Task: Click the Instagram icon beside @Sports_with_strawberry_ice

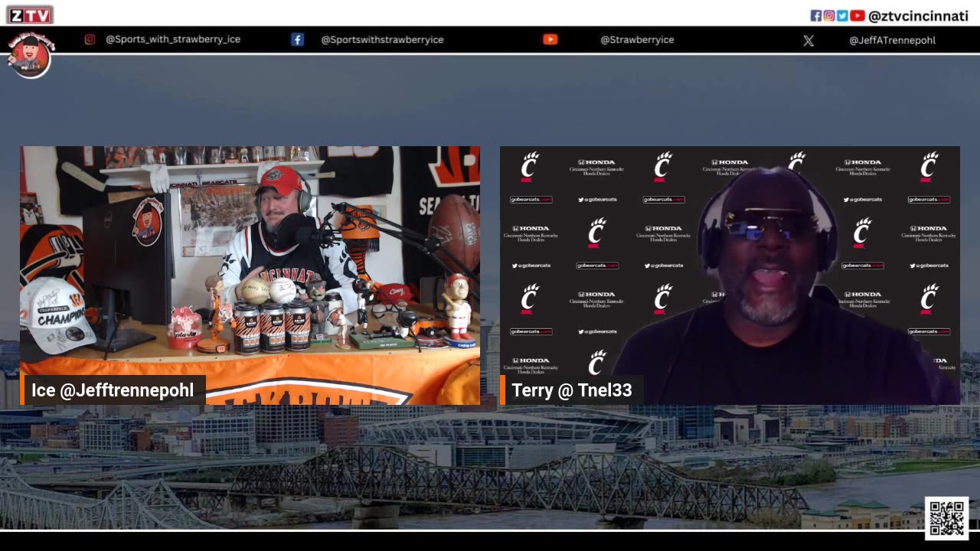Action: [90, 40]
